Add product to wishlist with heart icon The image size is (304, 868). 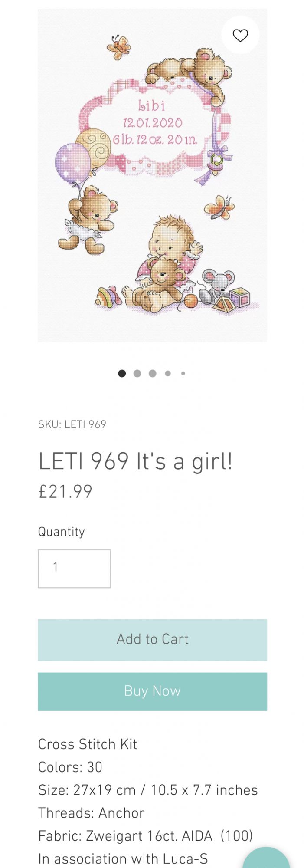coord(240,35)
